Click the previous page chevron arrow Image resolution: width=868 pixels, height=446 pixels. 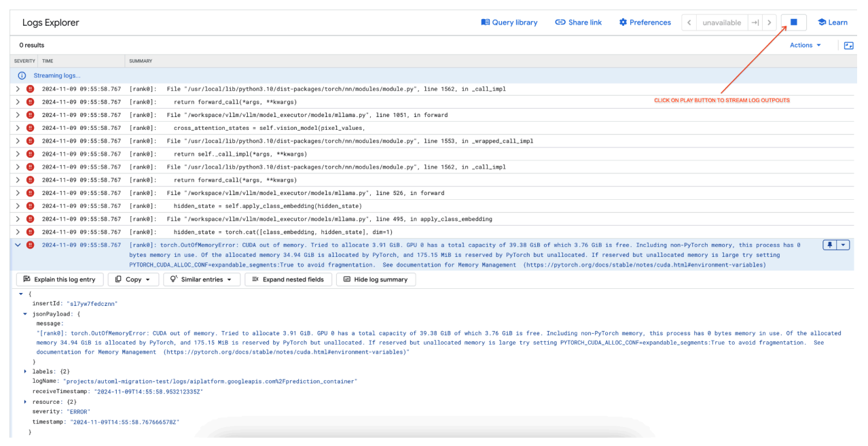[x=689, y=22]
